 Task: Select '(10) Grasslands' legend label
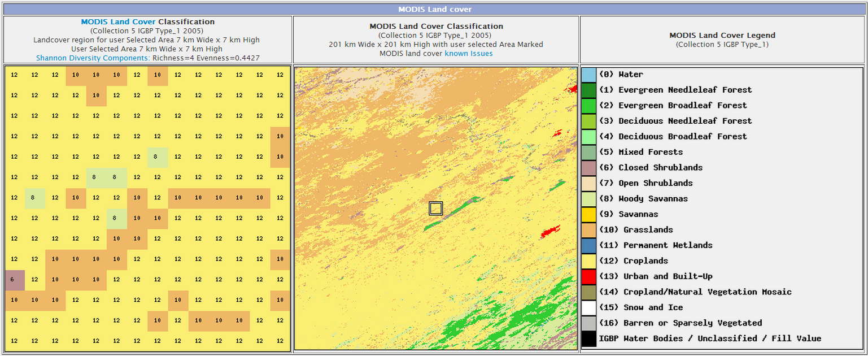point(636,230)
